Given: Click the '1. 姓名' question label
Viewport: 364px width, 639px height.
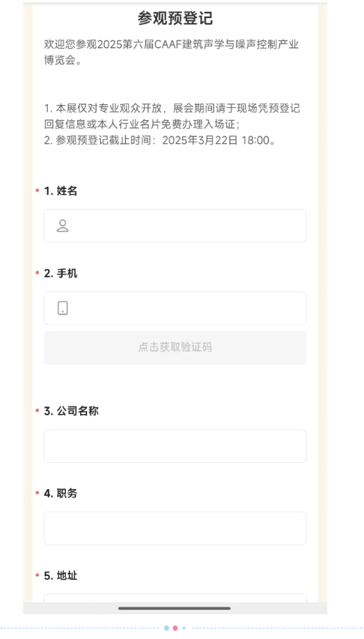Looking at the screenshot, I should click(x=61, y=190).
